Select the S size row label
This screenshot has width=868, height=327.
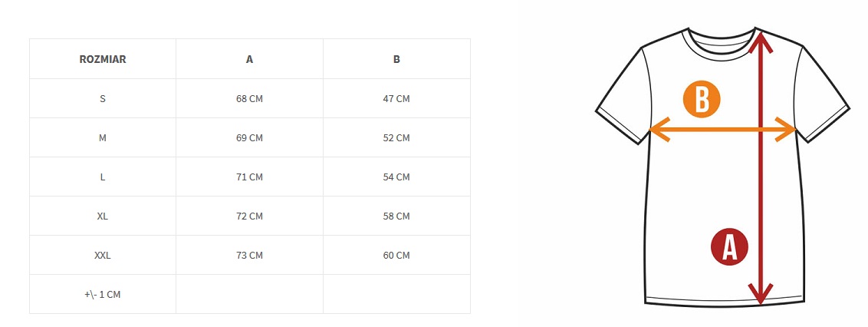tap(103, 98)
